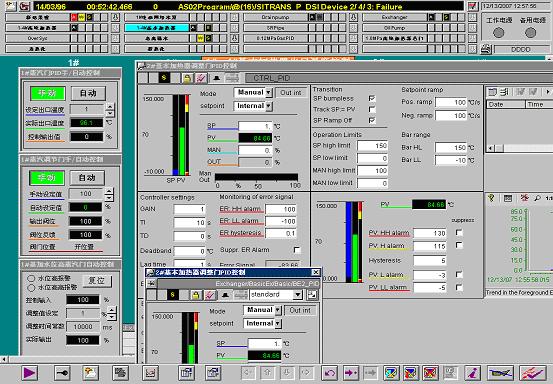This screenshot has width=553, height=384.
Task: Click the bell alarm icon in CTRL_PID toolbar
Action: tap(217, 78)
